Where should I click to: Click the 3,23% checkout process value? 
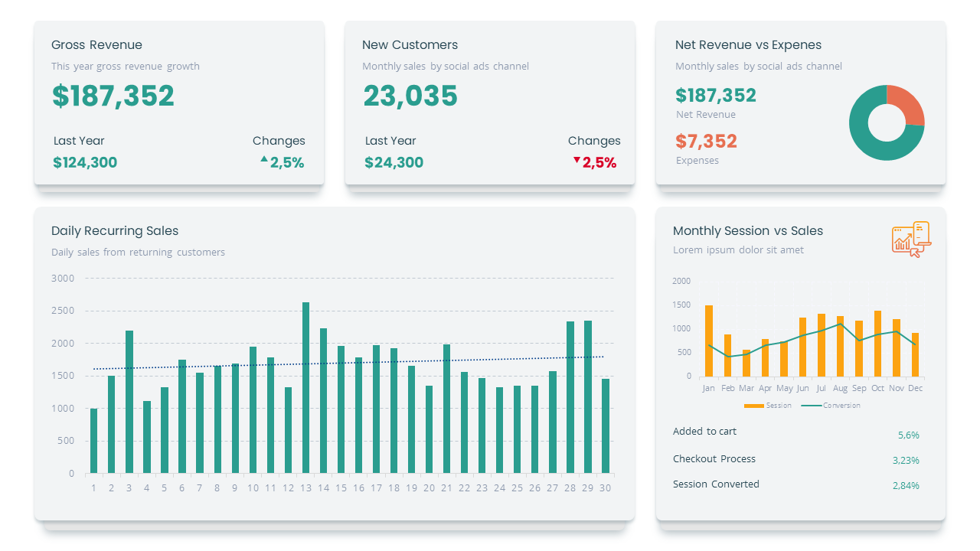point(906,461)
